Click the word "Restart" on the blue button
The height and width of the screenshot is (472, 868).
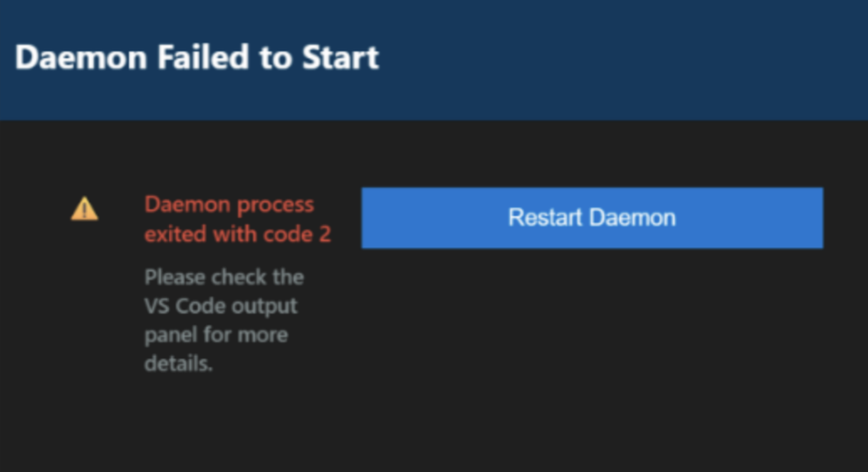(x=545, y=218)
